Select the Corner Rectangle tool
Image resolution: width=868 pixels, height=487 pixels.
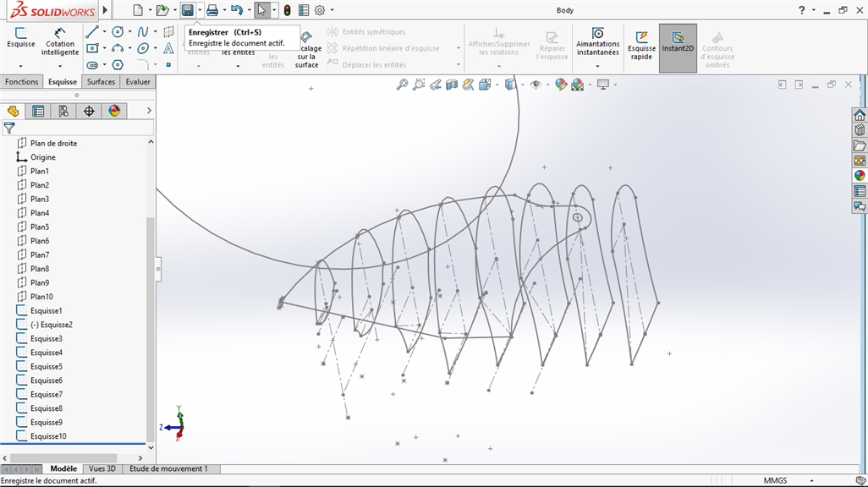coord(92,48)
